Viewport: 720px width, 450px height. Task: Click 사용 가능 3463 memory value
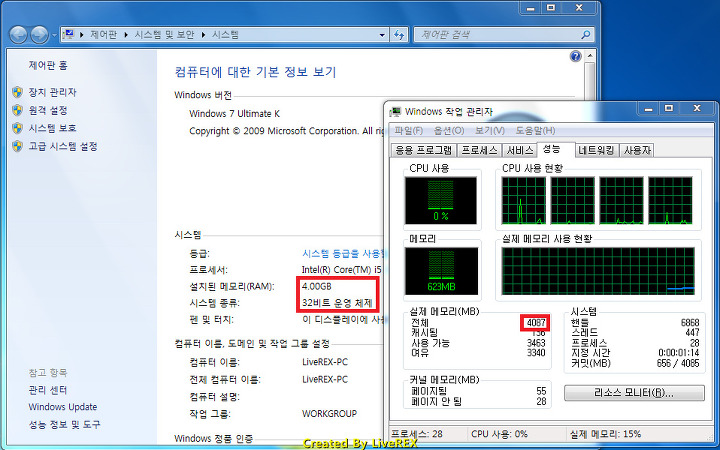pyautogui.click(x=536, y=343)
